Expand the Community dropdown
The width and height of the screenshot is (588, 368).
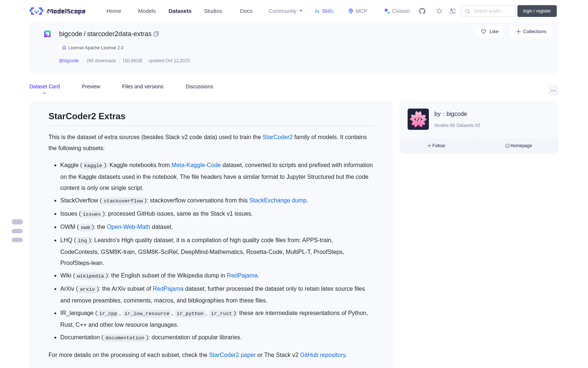(286, 11)
